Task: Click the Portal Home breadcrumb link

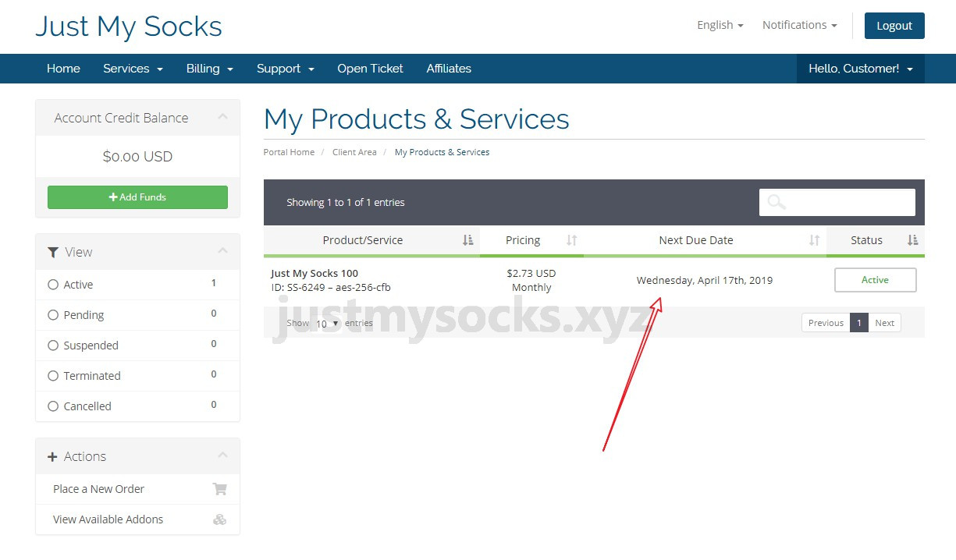Action: [290, 152]
